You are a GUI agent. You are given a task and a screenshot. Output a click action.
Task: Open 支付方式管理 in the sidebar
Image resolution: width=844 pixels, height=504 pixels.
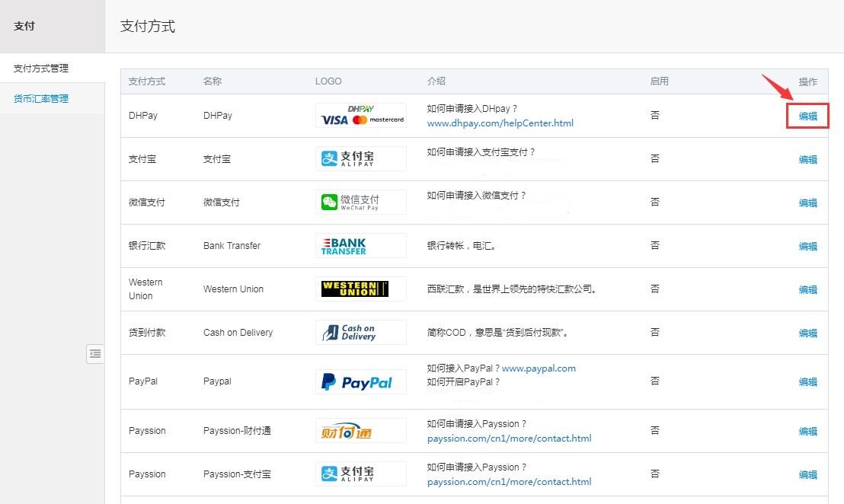point(41,69)
